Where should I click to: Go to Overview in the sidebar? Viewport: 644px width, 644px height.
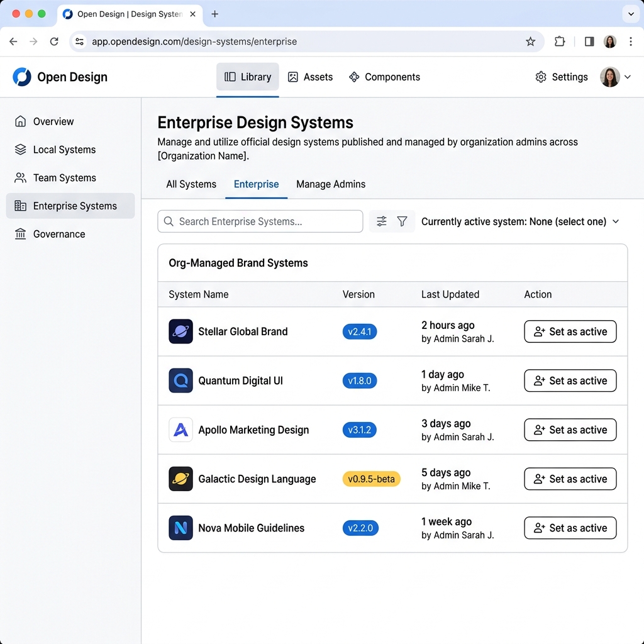click(70, 121)
